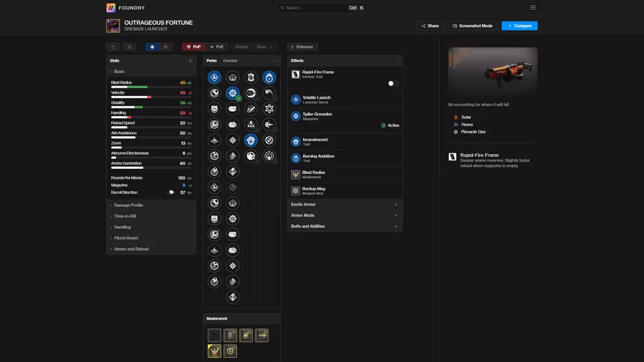Select the highlighted circle view toggle
The width and height of the screenshot is (644, 362).
[152, 47]
